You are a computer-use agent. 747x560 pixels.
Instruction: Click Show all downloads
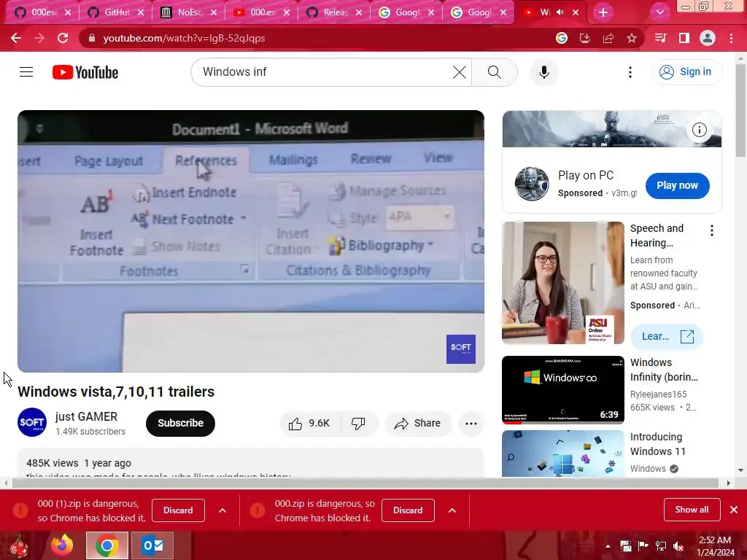(x=692, y=510)
